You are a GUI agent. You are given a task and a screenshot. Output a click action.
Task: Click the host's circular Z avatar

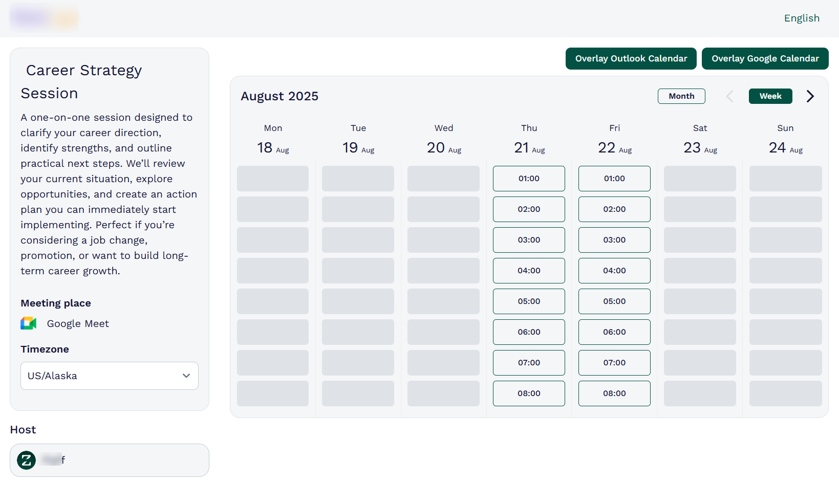[x=26, y=460]
